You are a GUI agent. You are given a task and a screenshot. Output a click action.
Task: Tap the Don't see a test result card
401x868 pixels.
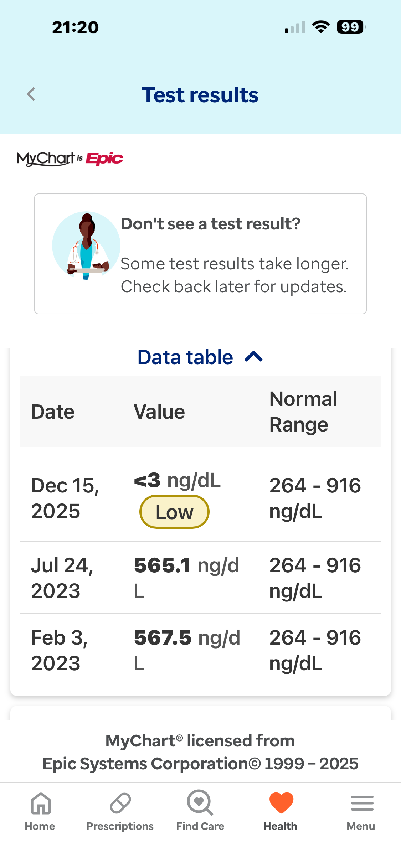tap(200, 254)
